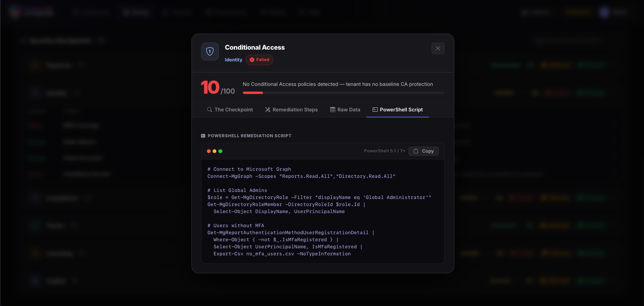This screenshot has height=306, width=644.
Task: Click the /100 score denominator
Action: click(x=228, y=91)
